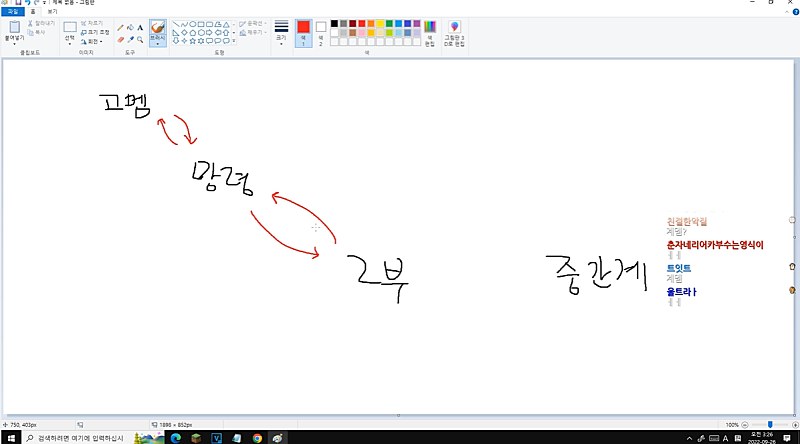800x444 pixels.
Task: Expand the shapes gallery more arrow
Action: (234, 41)
